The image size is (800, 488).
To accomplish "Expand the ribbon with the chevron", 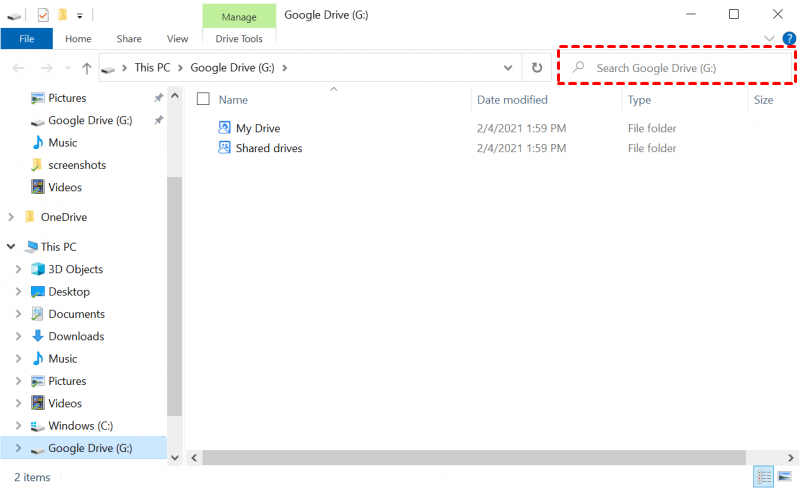I will pyautogui.click(x=769, y=38).
